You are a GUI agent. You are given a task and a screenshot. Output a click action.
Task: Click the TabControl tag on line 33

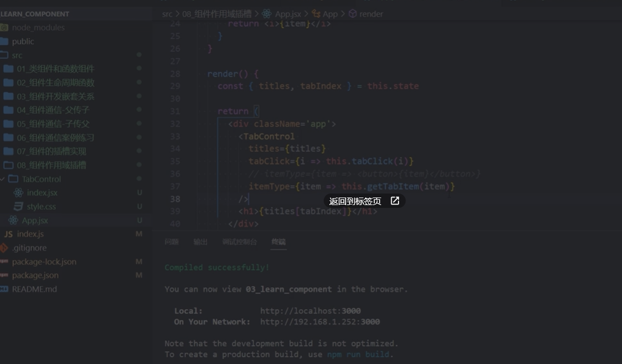click(x=269, y=136)
